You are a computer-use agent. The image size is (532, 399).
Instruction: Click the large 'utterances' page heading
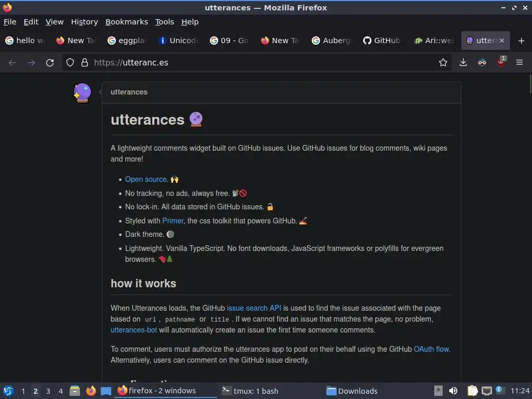(148, 120)
